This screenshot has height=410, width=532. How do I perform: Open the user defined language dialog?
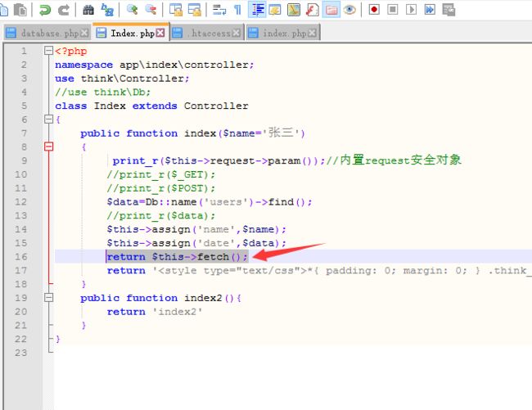click(275, 10)
